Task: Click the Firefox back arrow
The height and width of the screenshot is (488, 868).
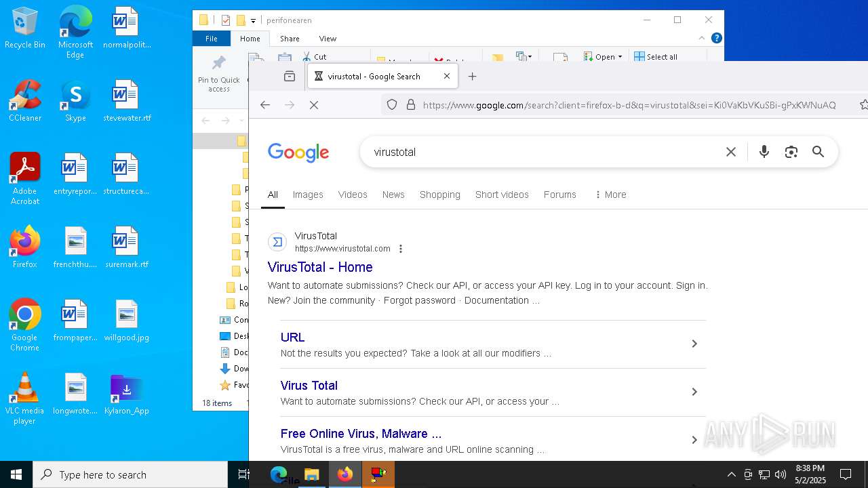Action: click(x=265, y=105)
